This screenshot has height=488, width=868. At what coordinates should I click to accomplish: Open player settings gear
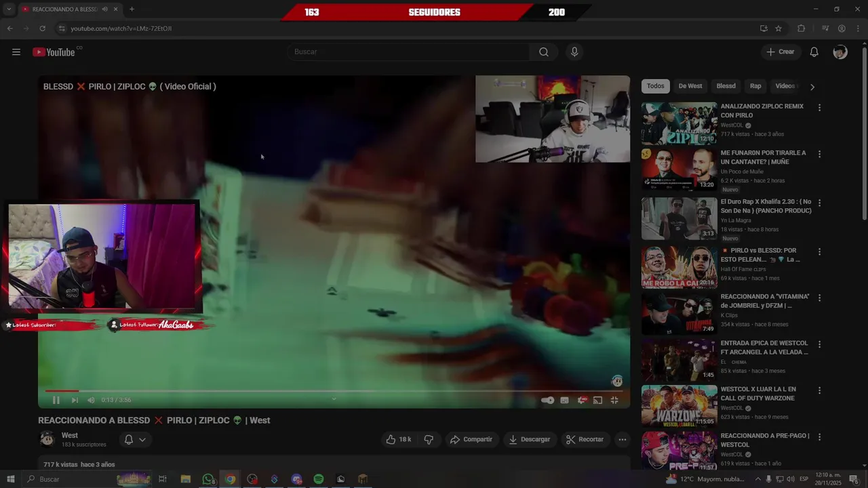click(x=582, y=400)
